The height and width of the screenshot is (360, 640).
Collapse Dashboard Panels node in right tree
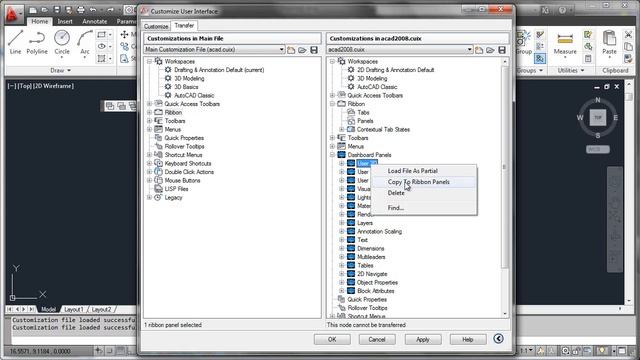pos(333,155)
